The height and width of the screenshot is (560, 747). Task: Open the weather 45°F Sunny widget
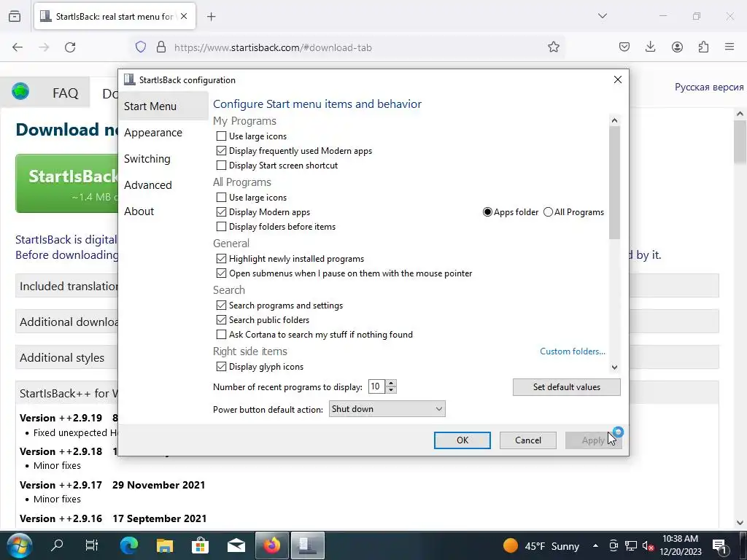pyautogui.click(x=541, y=546)
